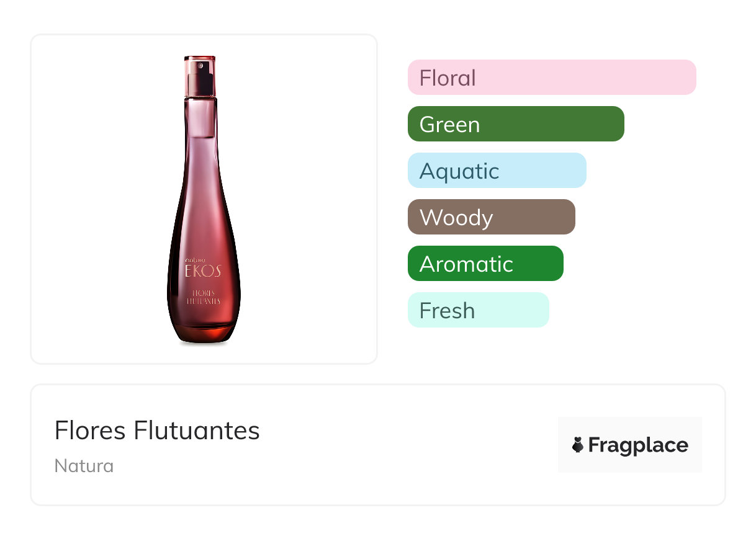This screenshot has width=756, height=536.
Task: Select the pink Floral accord bar
Action: (x=552, y=78)
